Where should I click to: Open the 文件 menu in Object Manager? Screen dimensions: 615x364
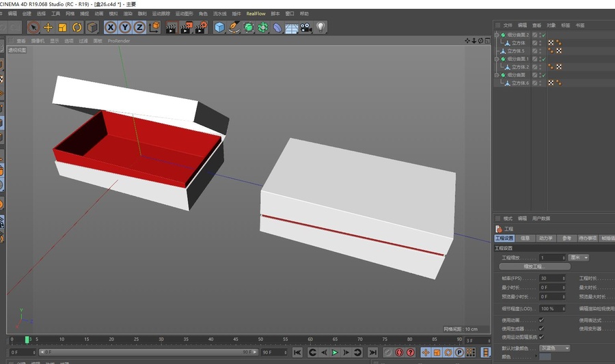tap(508, 25)
